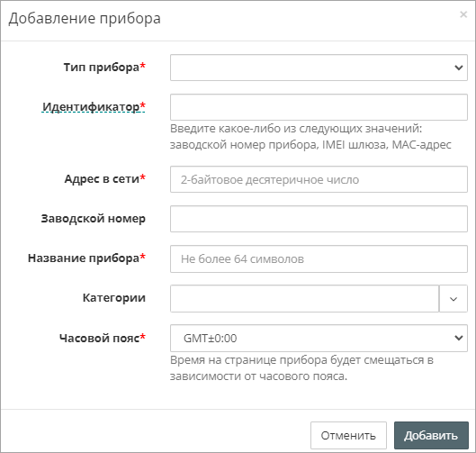Click the Добавление прибора dialog title
This screenshot has height=453, width=476.
pos(85,18)
